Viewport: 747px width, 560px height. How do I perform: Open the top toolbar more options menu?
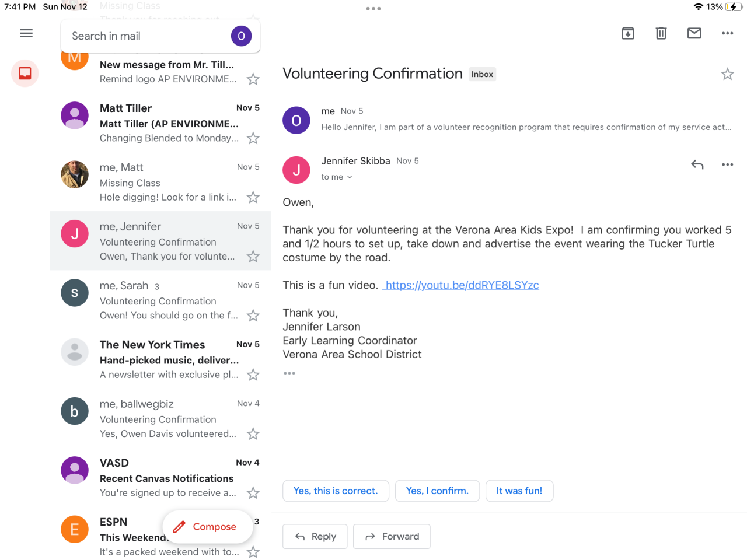(x=727, y=33)
